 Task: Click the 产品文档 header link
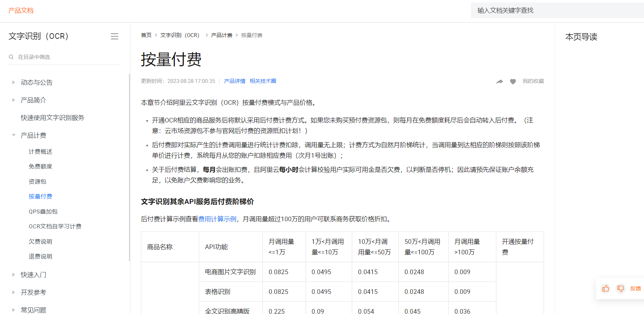pos(21,11)
